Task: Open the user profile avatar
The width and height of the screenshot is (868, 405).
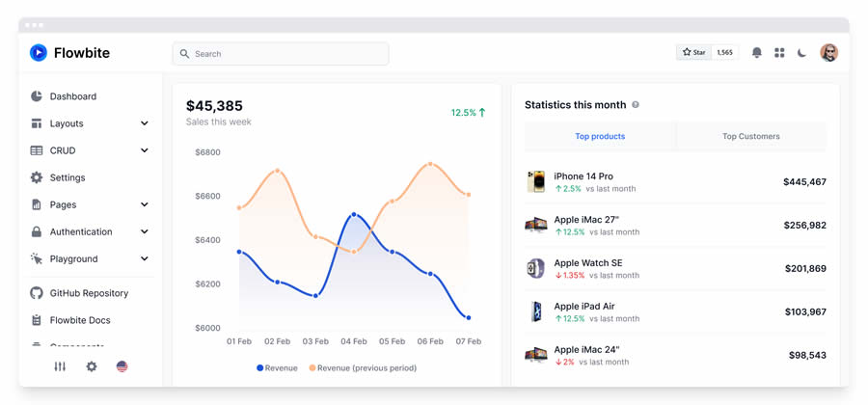Action: 828,53
